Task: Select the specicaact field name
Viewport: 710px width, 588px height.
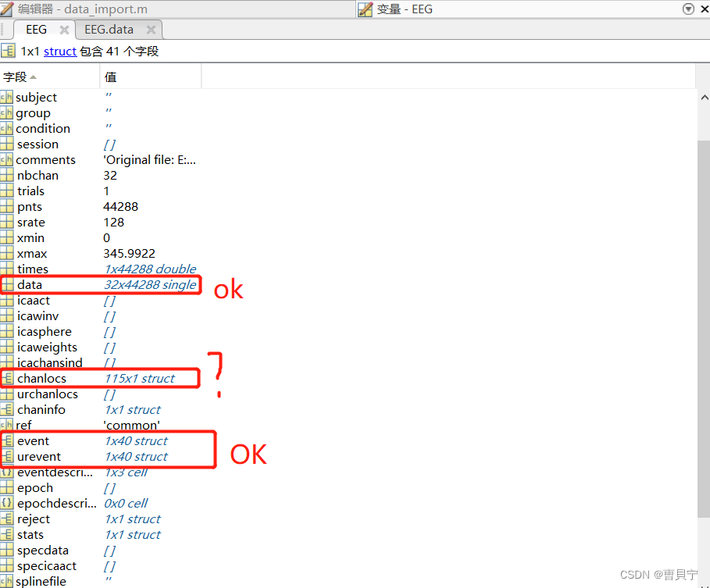Action: click(x=47, y=566)
